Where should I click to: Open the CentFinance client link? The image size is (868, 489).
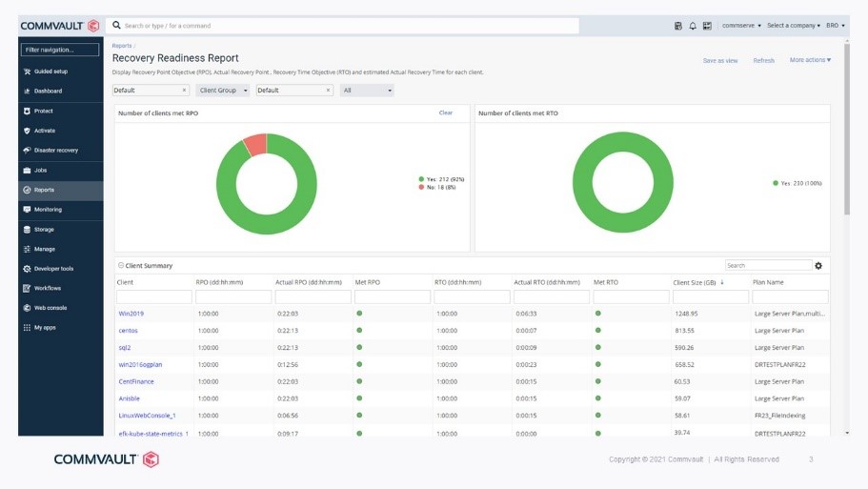(x=135, y=381)
